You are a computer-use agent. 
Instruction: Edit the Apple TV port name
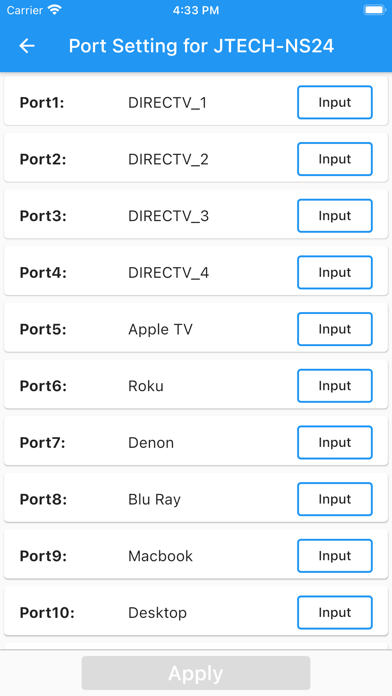click(160, 330)
